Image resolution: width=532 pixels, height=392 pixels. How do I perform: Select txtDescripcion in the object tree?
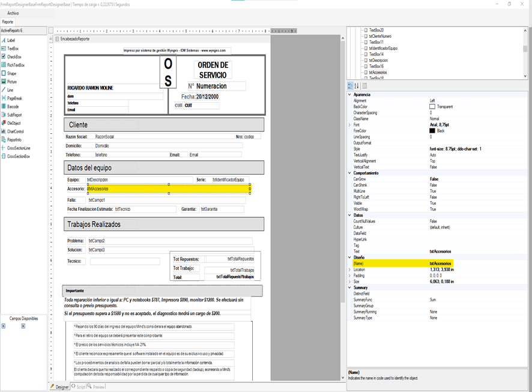coord(378,60)
